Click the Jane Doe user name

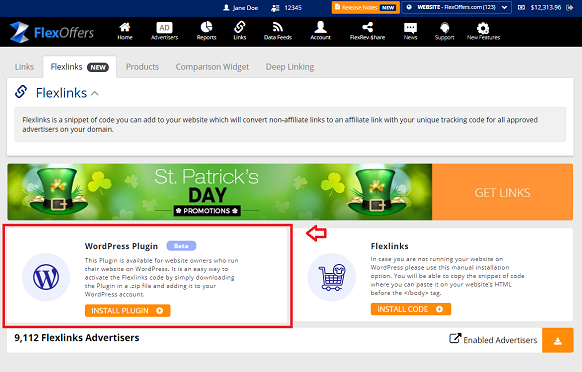point(245,8)
